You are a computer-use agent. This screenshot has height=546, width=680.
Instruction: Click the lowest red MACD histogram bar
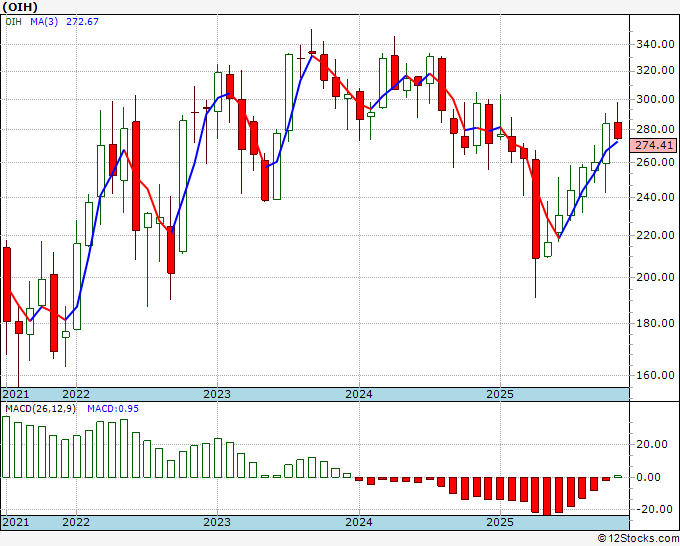click(547, 496)
